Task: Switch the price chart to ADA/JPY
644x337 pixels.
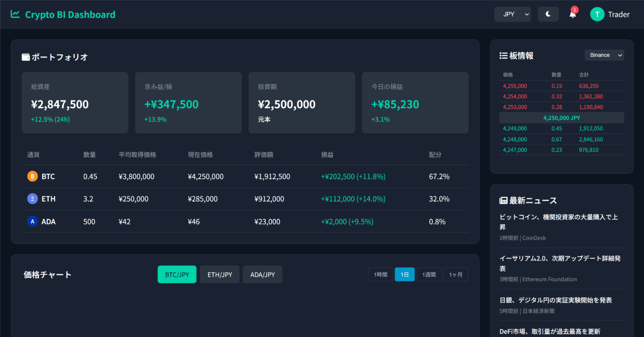Action: point(262,274)
